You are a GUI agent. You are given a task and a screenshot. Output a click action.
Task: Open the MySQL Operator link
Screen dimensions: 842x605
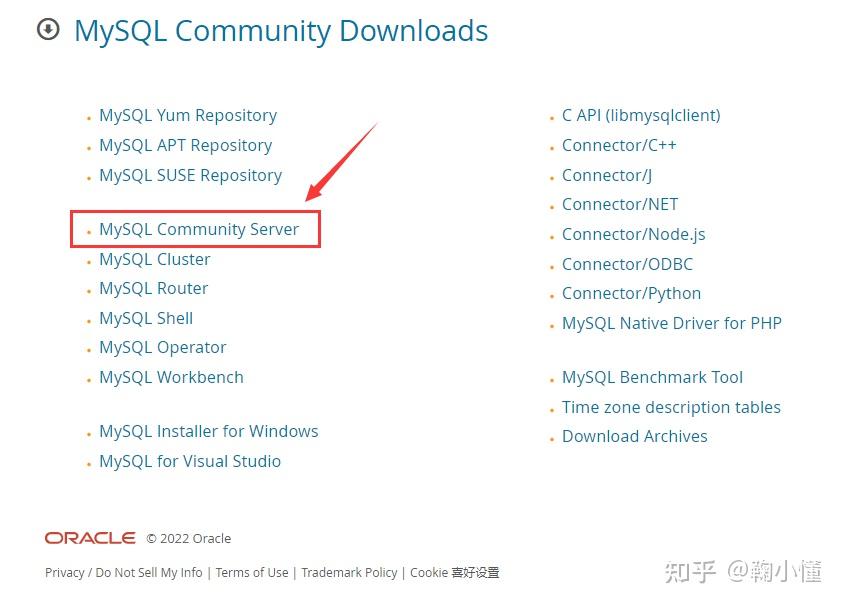click(163, 348)
